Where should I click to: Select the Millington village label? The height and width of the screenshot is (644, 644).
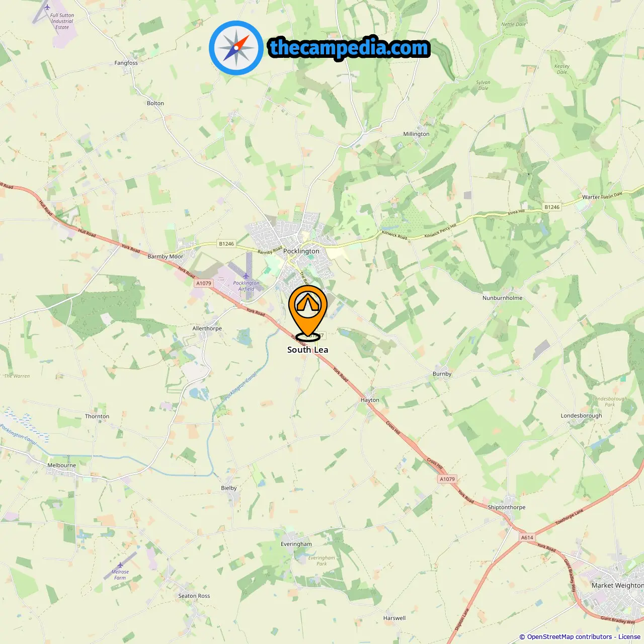pos(417,134)
